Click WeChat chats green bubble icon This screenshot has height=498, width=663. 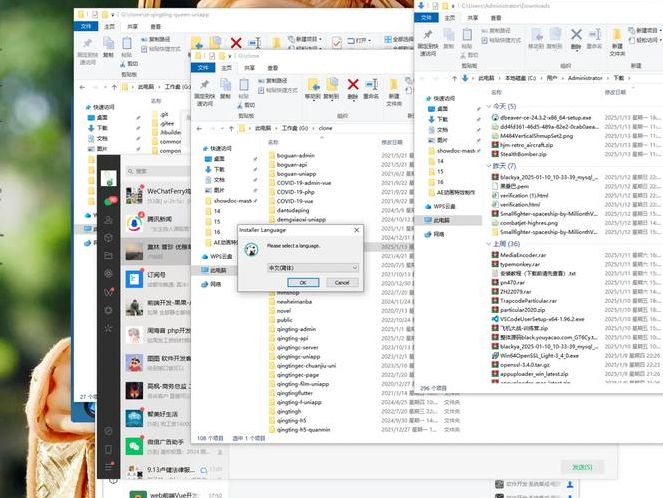pyautogui.click(x=109, y=201)
